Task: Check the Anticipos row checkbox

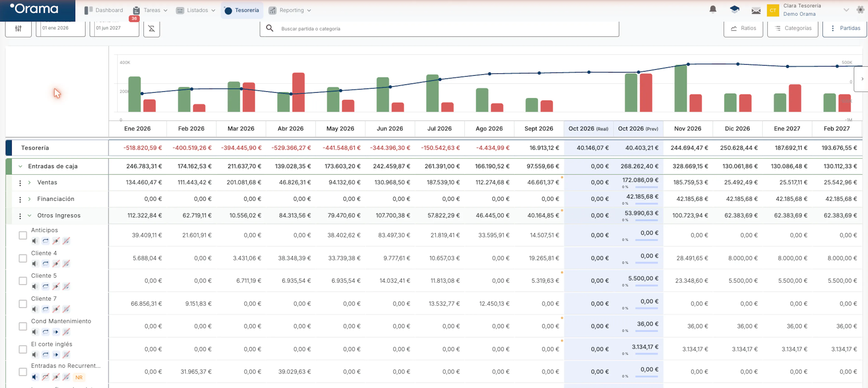Action: [x=23, y=235]
